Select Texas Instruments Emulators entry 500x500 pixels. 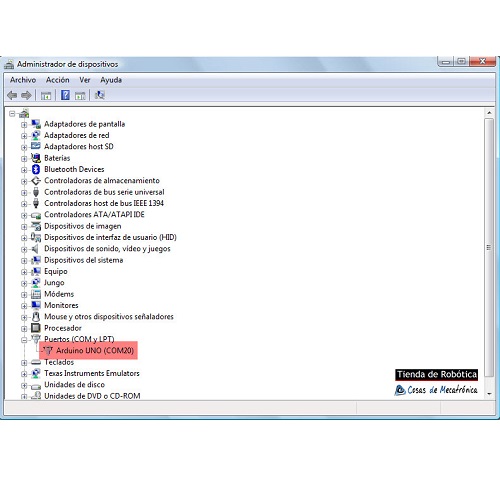tap(92, 373)
